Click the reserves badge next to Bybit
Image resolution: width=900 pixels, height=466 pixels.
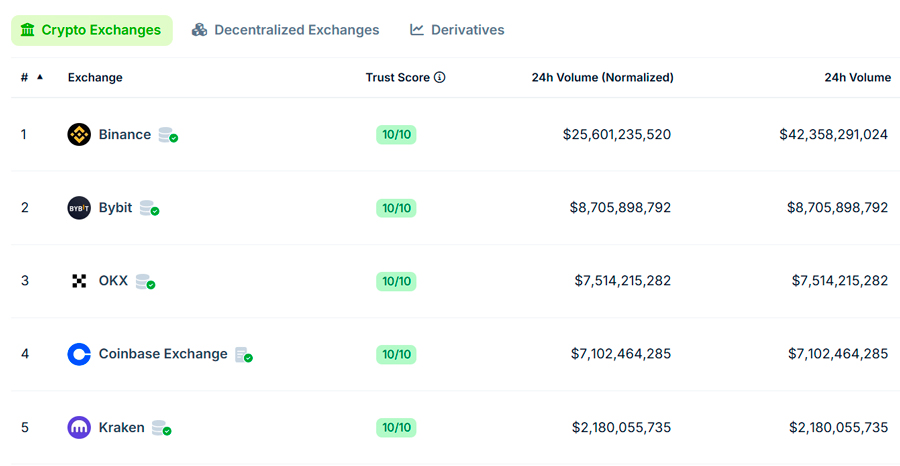click(149, 208)
